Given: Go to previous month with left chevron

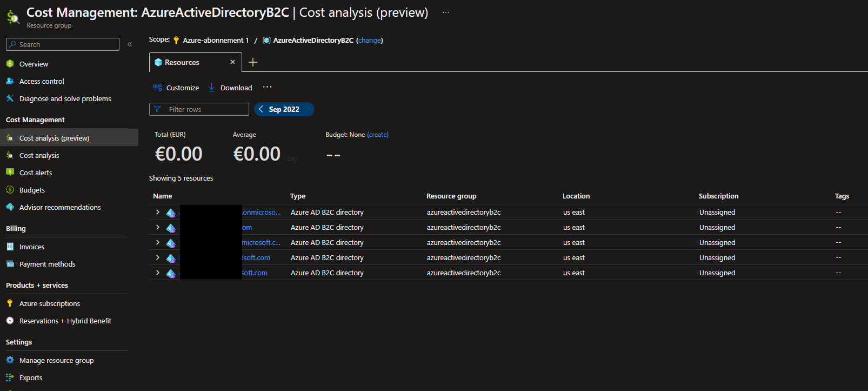Looking at the screenshot, I should 261,109.
